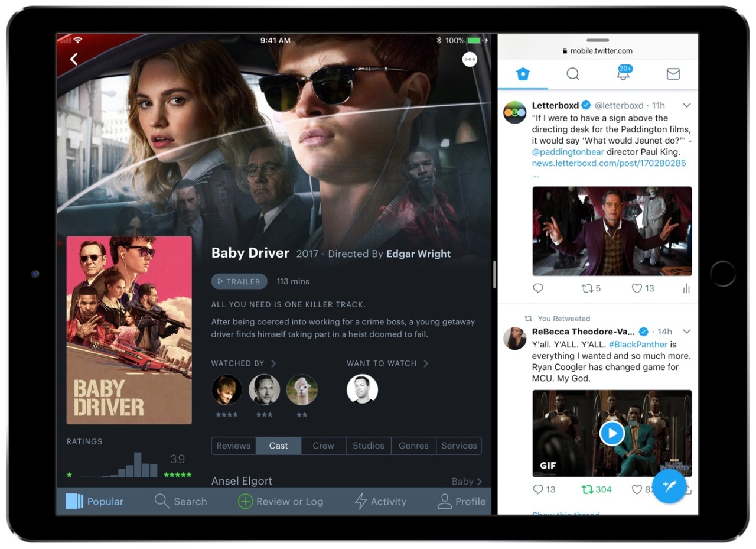Open director Edgar Wright's page
756x549 pixels.
pos(418,254)
